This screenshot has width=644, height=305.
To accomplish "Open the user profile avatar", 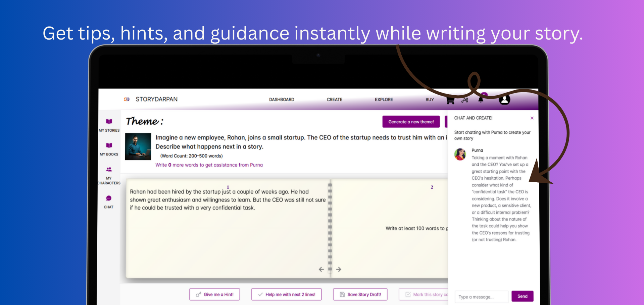I will (x=504, y=100).
